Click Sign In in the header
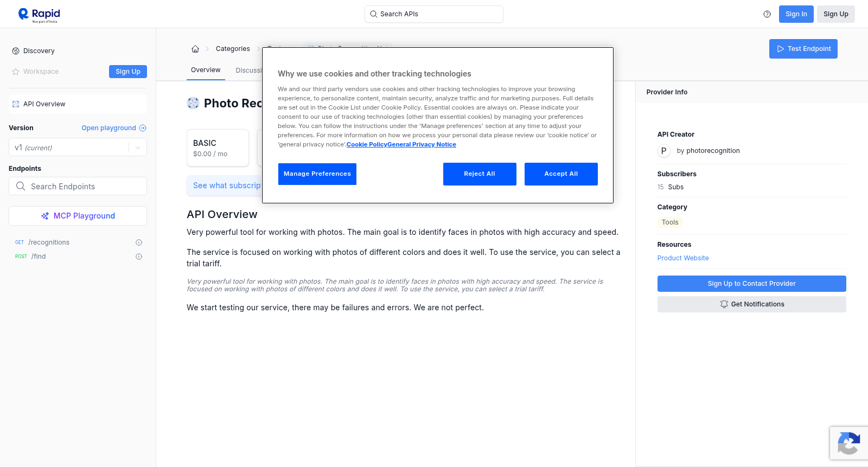Screen dimensions: 868x467 pos(796,14)
